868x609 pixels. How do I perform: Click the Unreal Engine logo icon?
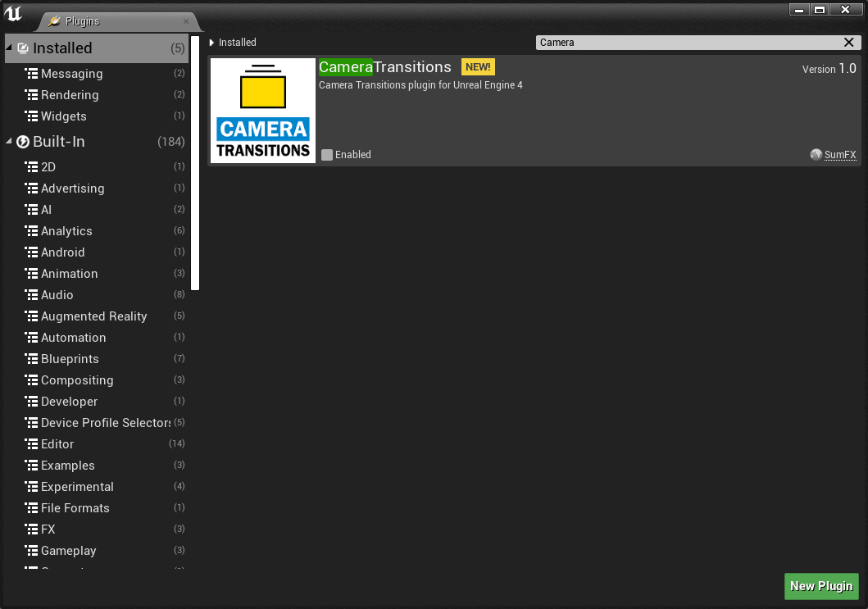click(12, 12)
